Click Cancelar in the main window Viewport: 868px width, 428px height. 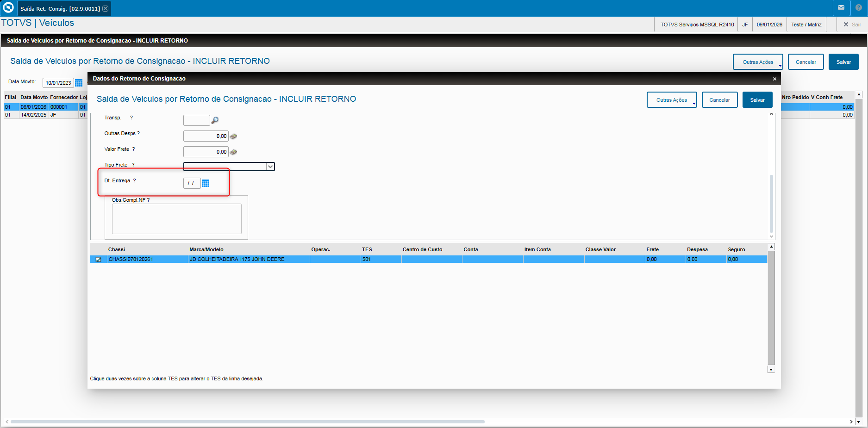806,62
